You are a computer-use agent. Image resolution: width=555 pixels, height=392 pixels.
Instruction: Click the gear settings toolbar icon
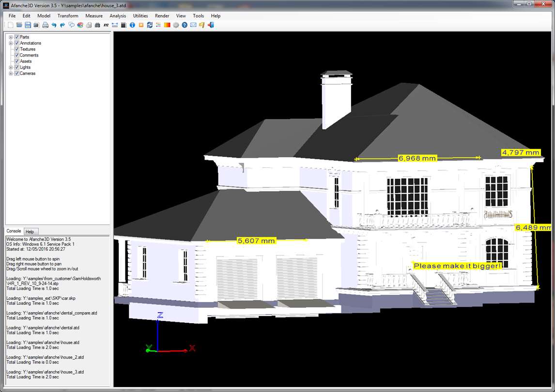(176, 25)
